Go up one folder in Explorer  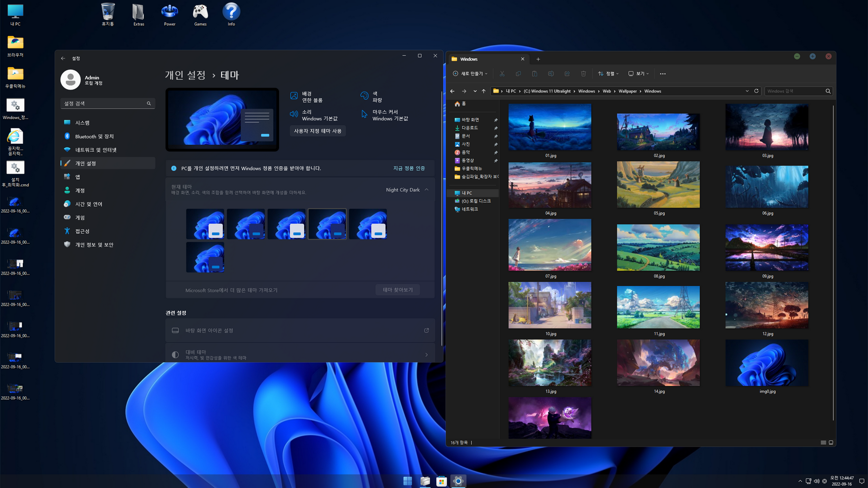click(483, 91)
